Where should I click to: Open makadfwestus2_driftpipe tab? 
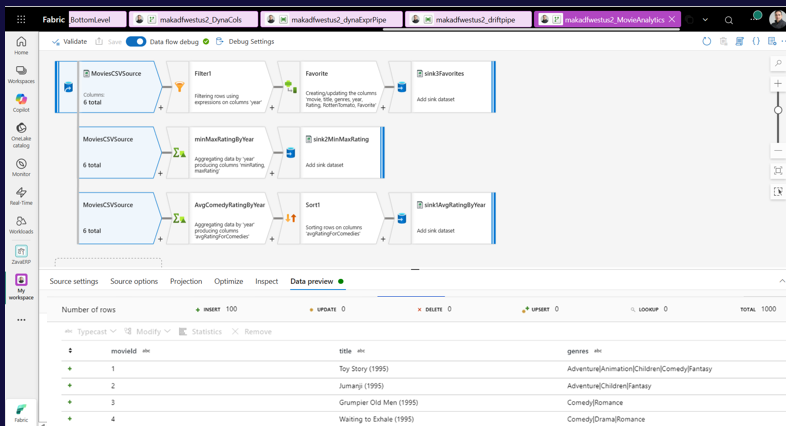coord(468,20)
